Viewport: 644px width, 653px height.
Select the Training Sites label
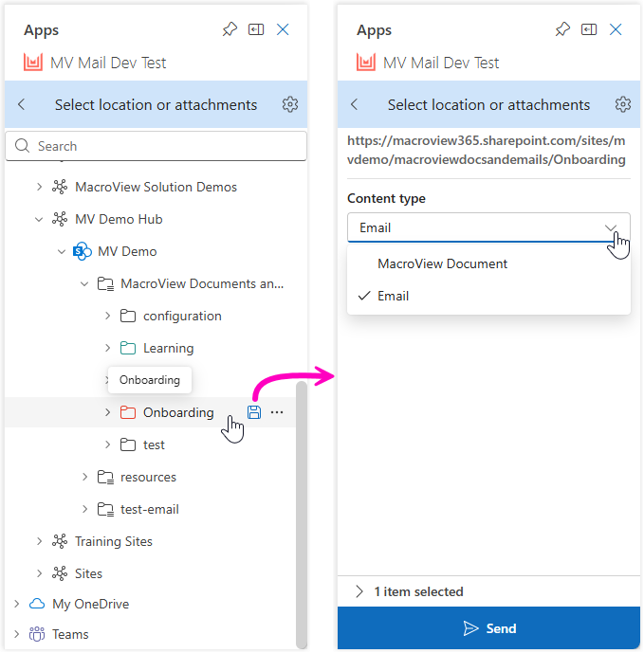coord(114,541)
